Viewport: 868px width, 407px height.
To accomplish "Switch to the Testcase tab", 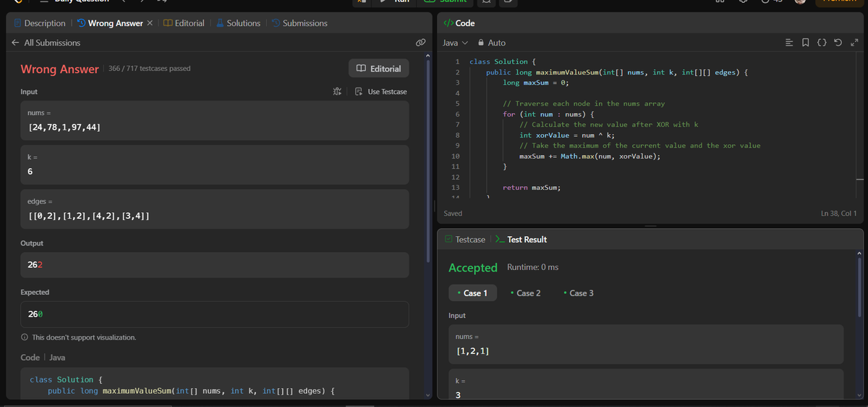I will tap(465, 239).
